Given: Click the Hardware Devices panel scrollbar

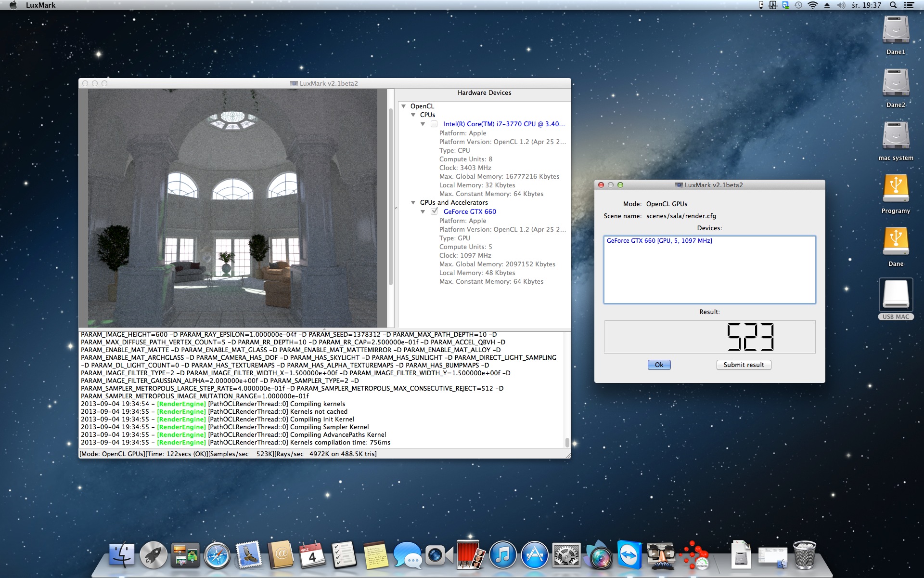Looking at the screenshot, I should 390,197.
